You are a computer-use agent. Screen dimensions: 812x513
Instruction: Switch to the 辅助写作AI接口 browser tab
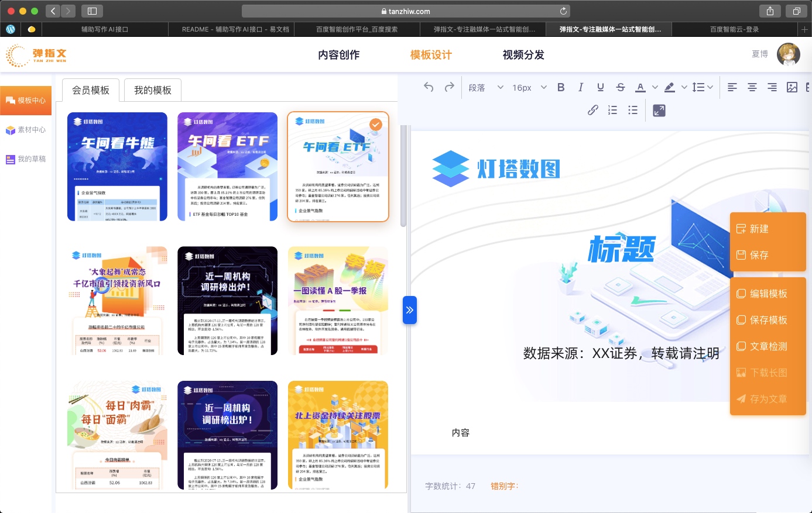[x=105, y=29]
